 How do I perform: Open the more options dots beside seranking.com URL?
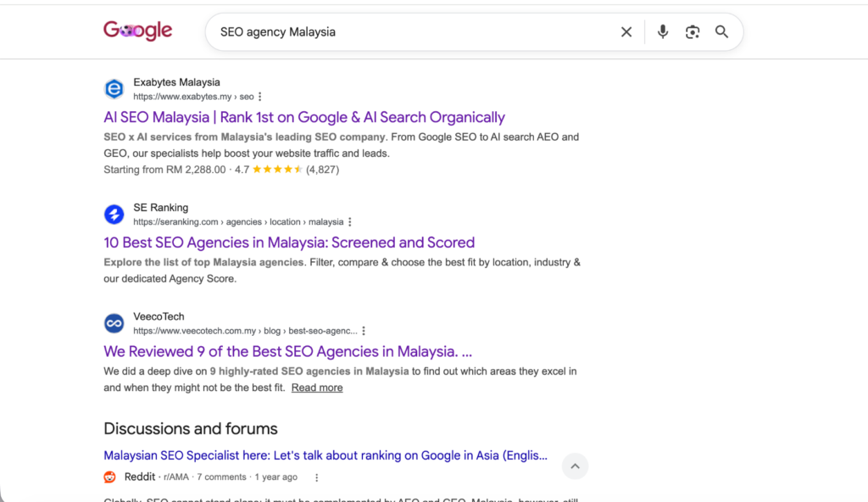point(349,221)
